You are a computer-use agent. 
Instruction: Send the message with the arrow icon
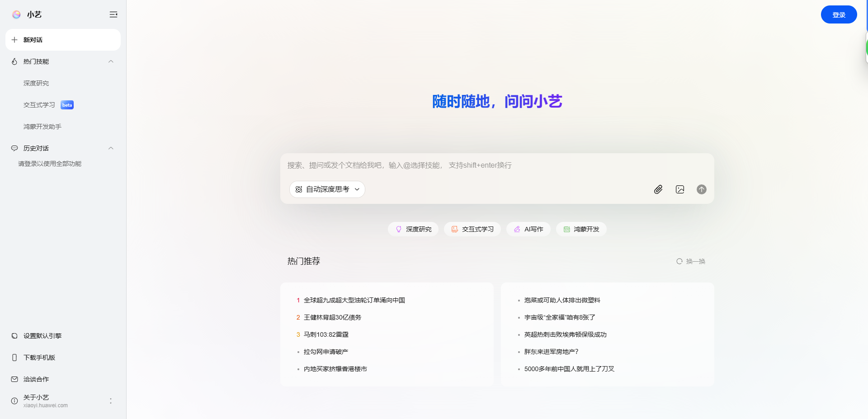tap(702, 189)
